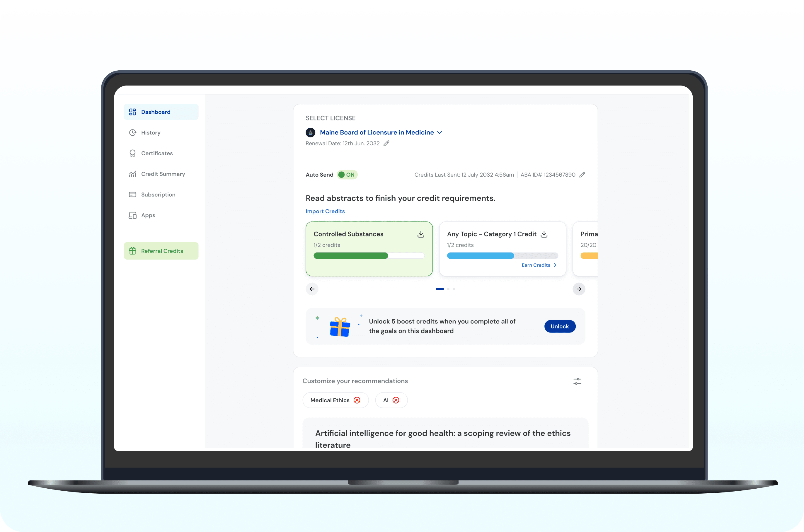Expand the Maine Board of Licensure dropdown
Screen dimensions: 804x532
point(381,132)
